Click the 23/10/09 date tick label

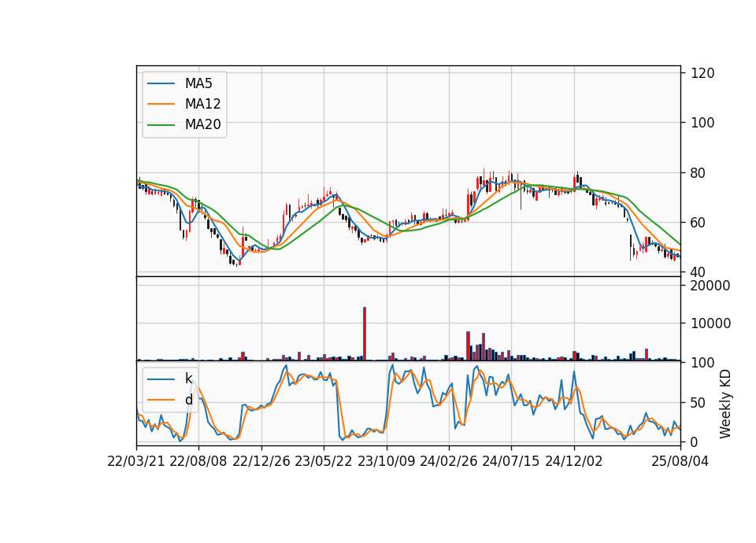coord(386,461)
